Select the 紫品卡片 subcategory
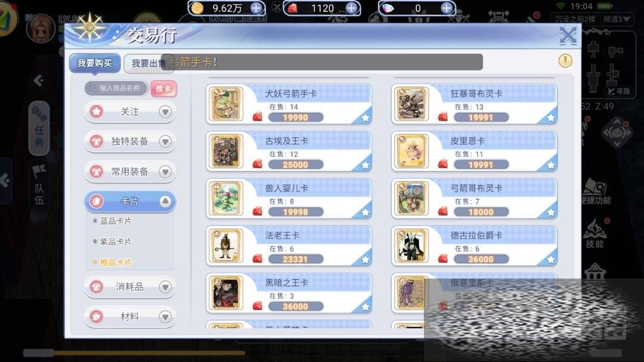 (116, 242)
